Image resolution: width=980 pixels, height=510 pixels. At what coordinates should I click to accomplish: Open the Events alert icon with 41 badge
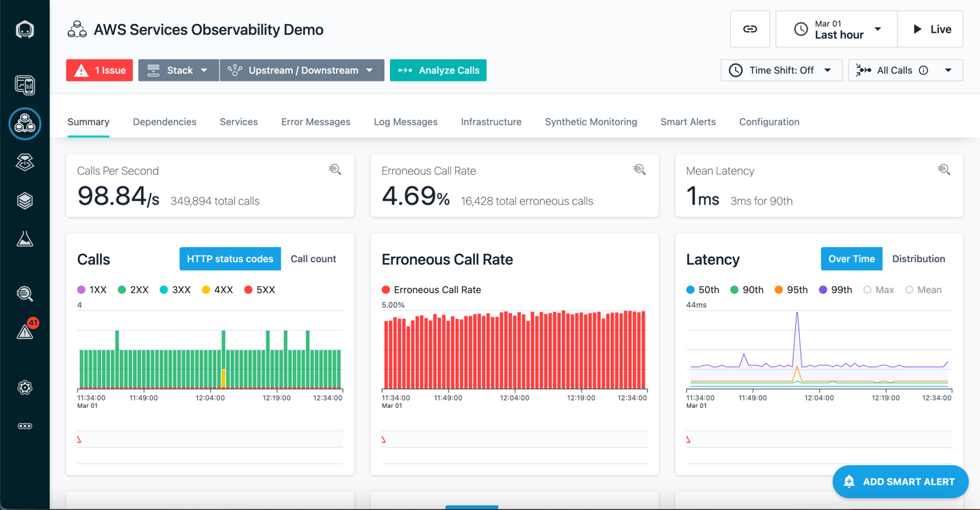tap(25, 331)
